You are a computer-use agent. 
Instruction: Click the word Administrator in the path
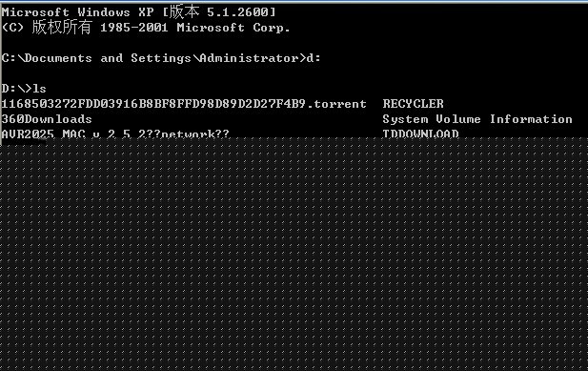click(x=249, y=58)
